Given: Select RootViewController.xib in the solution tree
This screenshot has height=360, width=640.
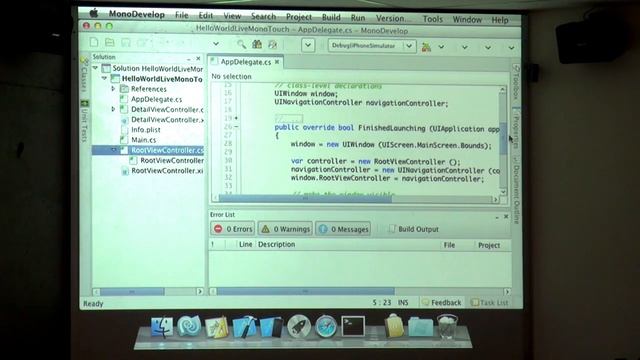Looking at the screenshot, I should coord(167,171).
